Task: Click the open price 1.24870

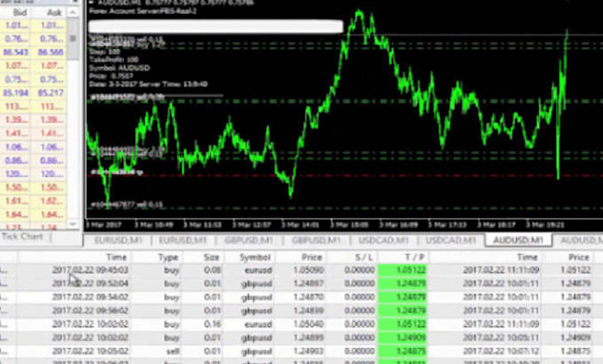Action: [x=309, y=298]
